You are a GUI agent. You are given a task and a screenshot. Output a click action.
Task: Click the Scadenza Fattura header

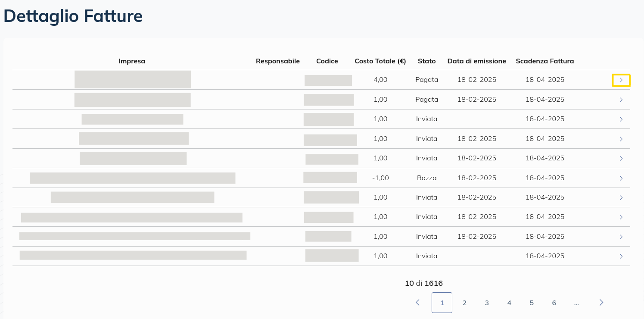tap(545, 61)
